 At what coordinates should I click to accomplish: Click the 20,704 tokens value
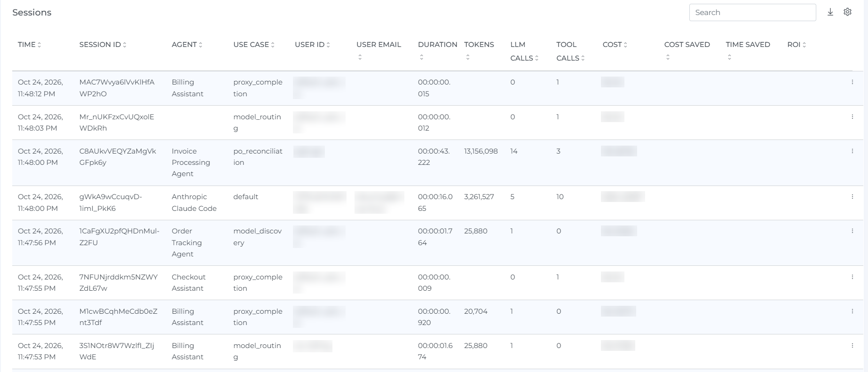476,311
